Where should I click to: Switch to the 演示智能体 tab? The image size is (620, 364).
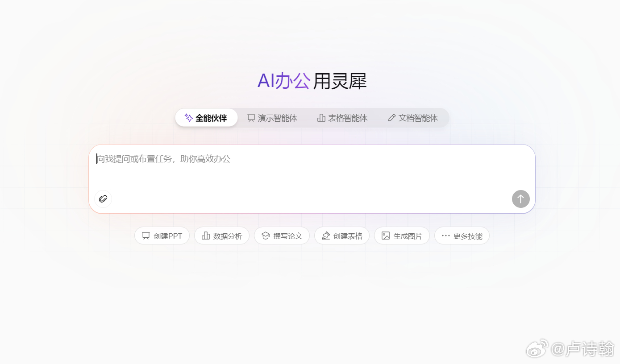click(272, 118)
